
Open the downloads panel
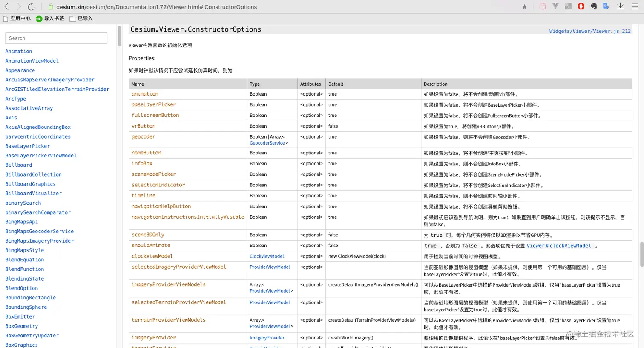tap(620, 6)
